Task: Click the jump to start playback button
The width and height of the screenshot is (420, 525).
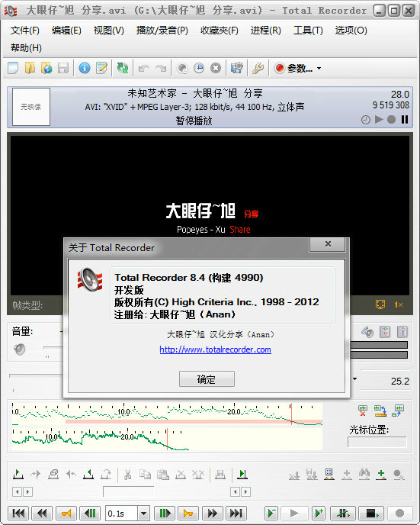Action: pos(18,513)
